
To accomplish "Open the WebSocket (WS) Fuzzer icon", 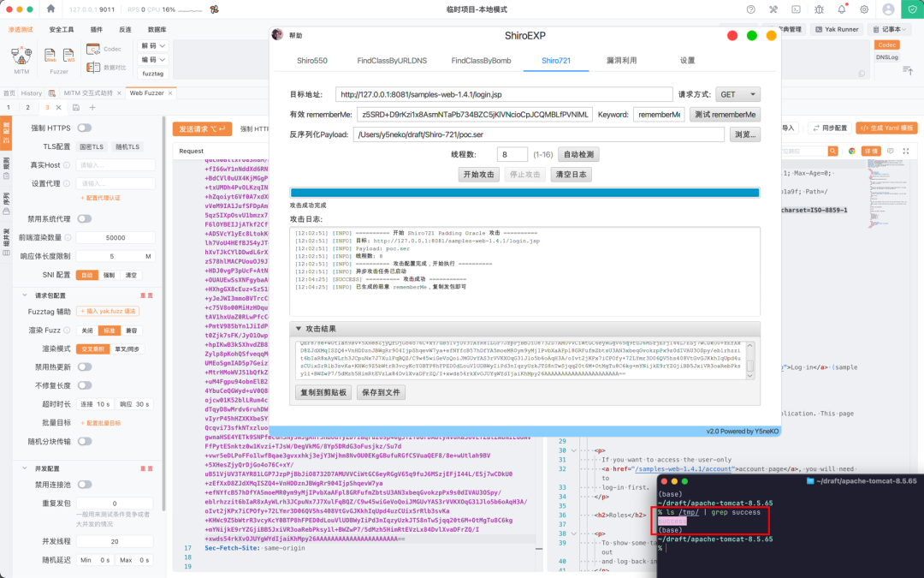I will [69, 56].
